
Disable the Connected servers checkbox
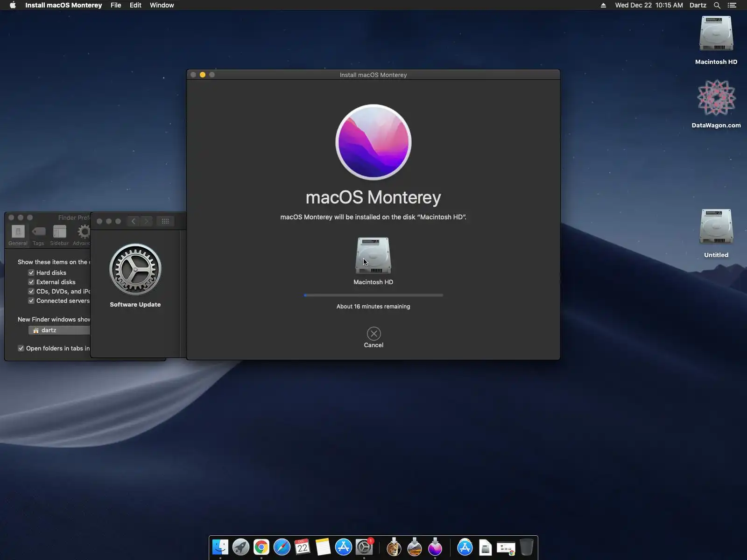click(x=31, y=301)
